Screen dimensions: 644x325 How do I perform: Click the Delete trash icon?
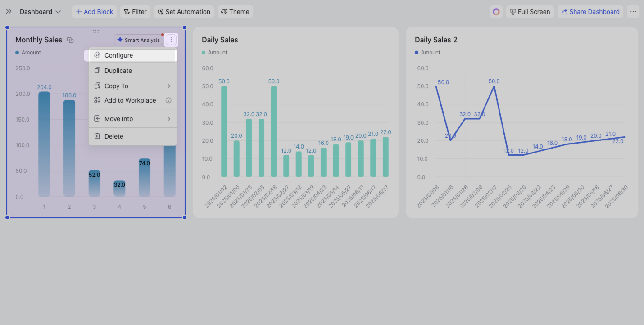pos(97,136)
